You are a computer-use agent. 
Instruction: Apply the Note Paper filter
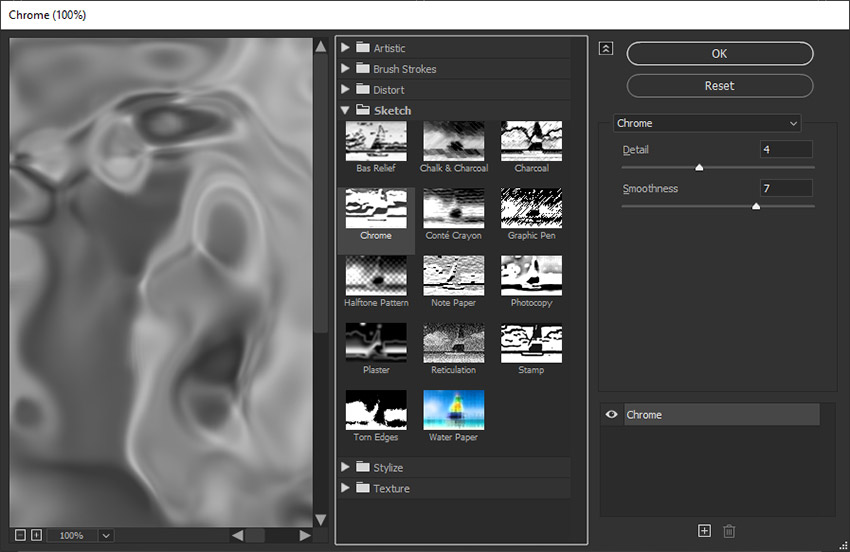[454, 275]
